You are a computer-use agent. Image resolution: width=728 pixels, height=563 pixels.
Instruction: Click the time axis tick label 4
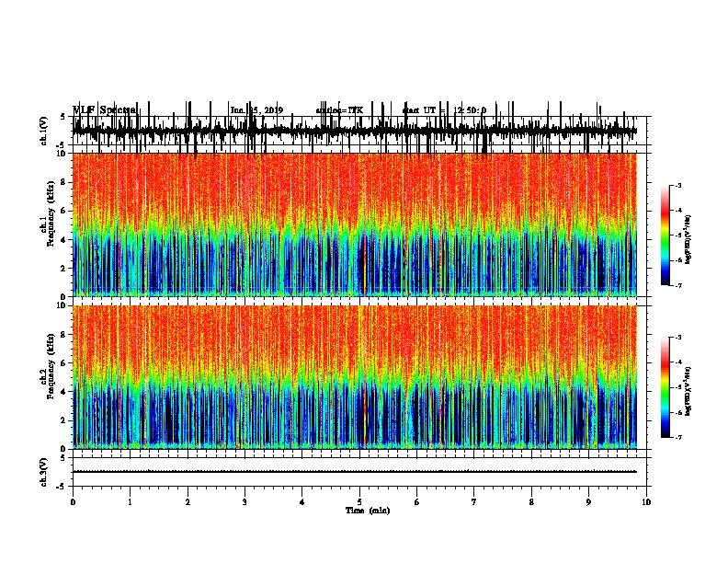click(302, 502)
